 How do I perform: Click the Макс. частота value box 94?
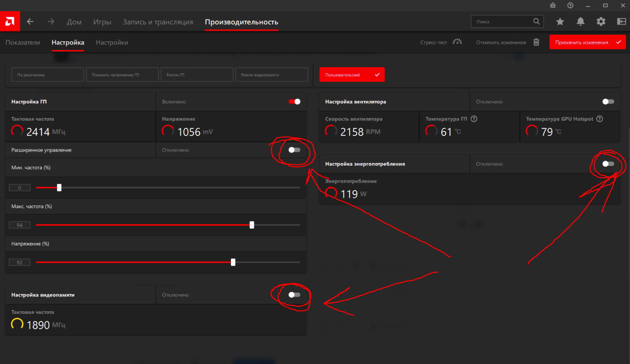click(x=20, y=225)
